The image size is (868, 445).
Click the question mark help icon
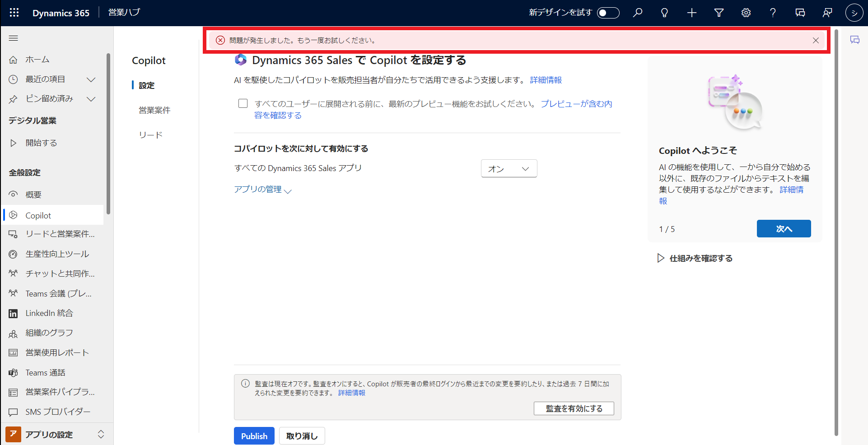[x=773, y=13]
